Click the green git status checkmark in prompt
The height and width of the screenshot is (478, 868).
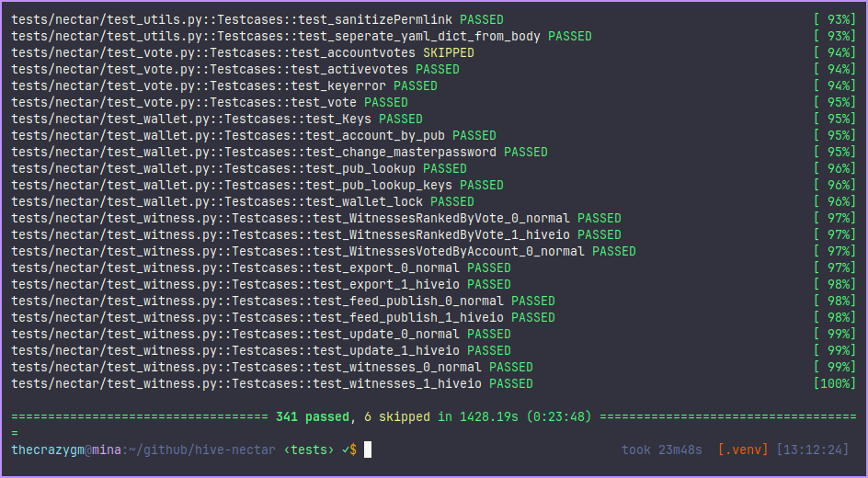tap(345, 450)
